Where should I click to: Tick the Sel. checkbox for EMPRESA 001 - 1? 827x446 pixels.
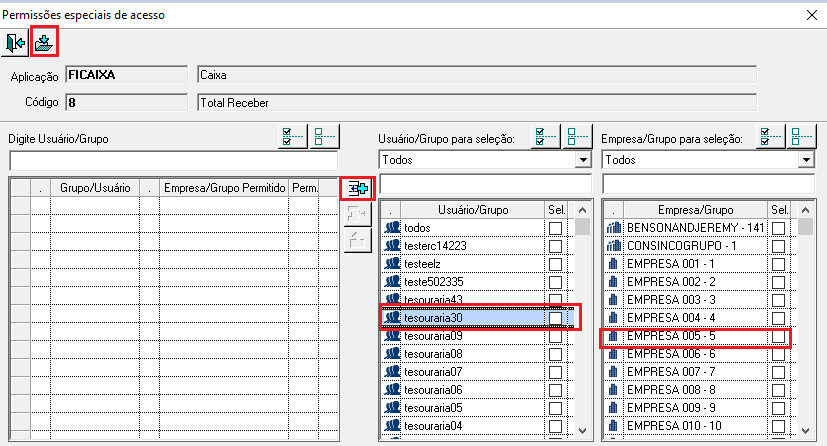coord(778,264)
